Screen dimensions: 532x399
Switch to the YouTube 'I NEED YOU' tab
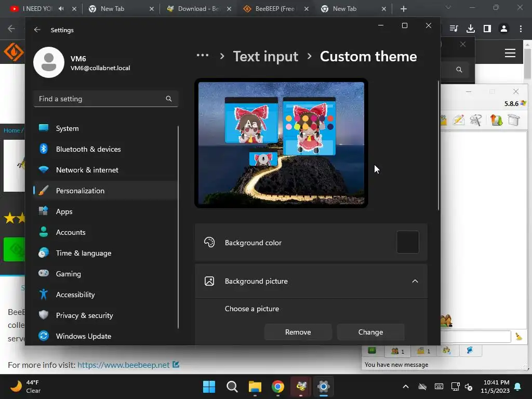tap(37, 9)
